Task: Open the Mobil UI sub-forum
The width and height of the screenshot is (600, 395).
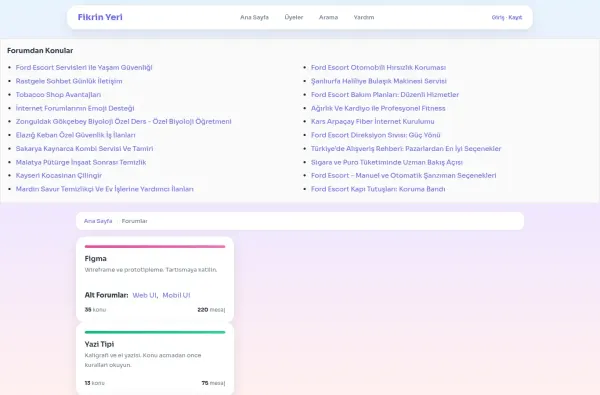Action: (176, 295)
